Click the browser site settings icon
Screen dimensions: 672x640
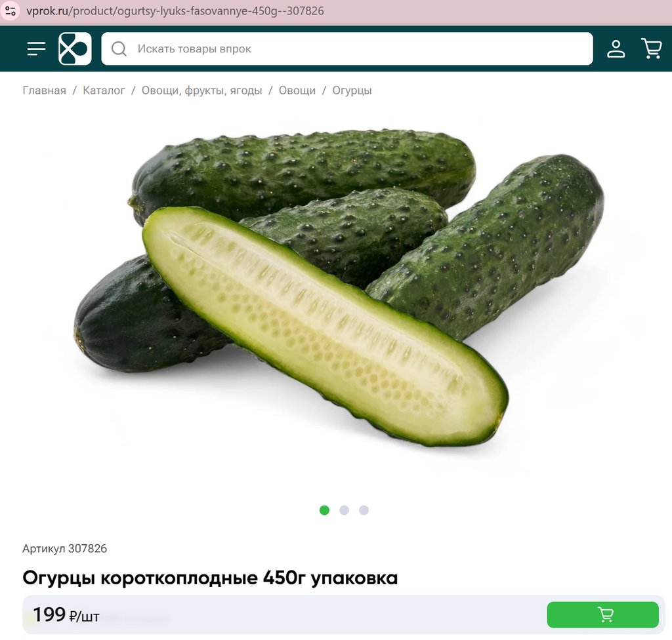point(10,10)
